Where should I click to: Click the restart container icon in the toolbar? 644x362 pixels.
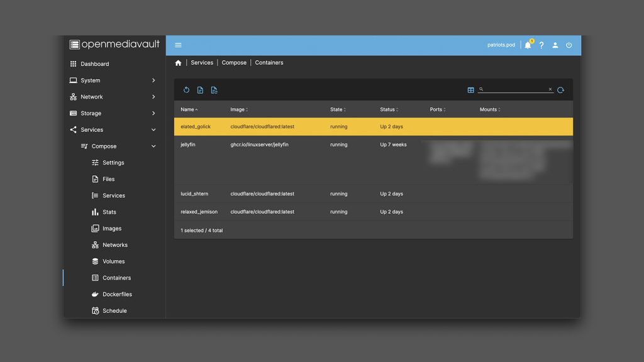(187, 89)
